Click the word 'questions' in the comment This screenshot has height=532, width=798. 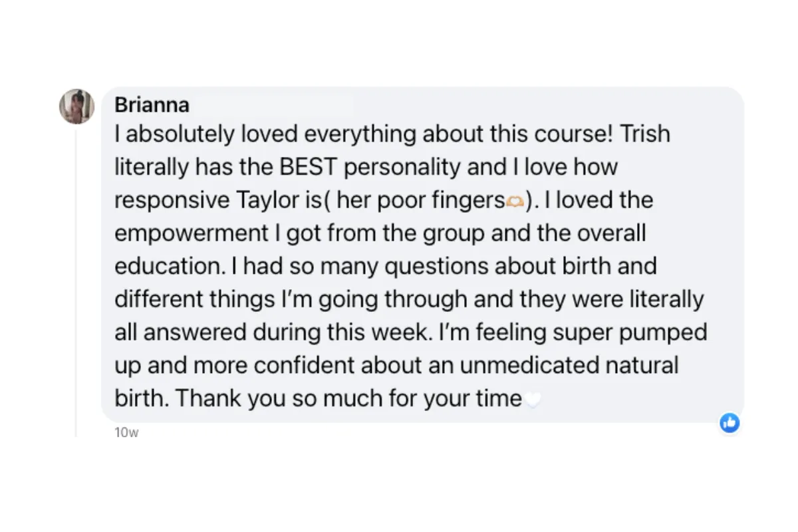438,267
